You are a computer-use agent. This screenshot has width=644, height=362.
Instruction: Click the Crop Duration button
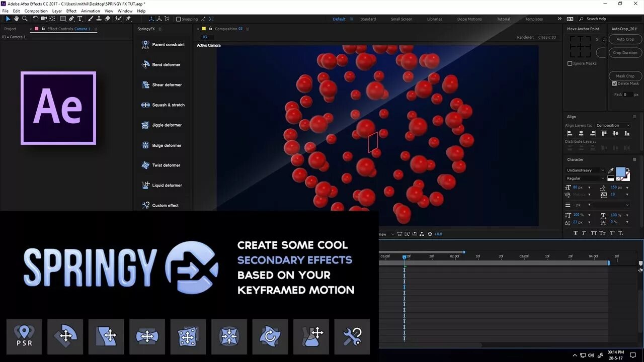(x=625, y=52)
